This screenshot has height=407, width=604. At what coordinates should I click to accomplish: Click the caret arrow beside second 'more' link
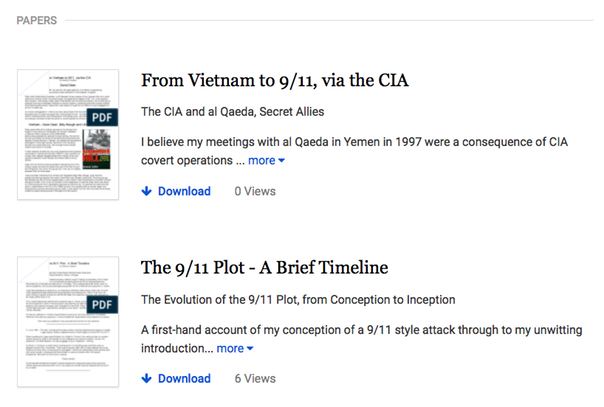250,348
